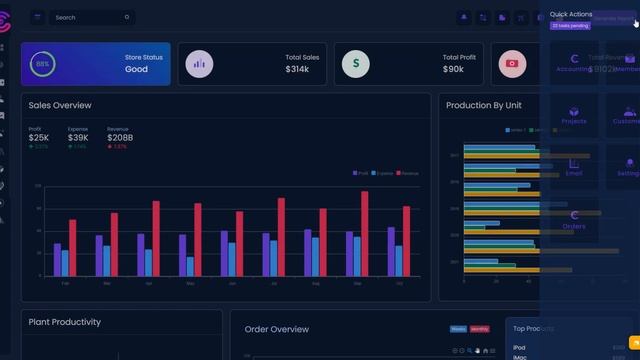The width and height of the screenshot is (640, 360).
Task: Click the Sales Overview heading
Action: (x=60, y=105)
